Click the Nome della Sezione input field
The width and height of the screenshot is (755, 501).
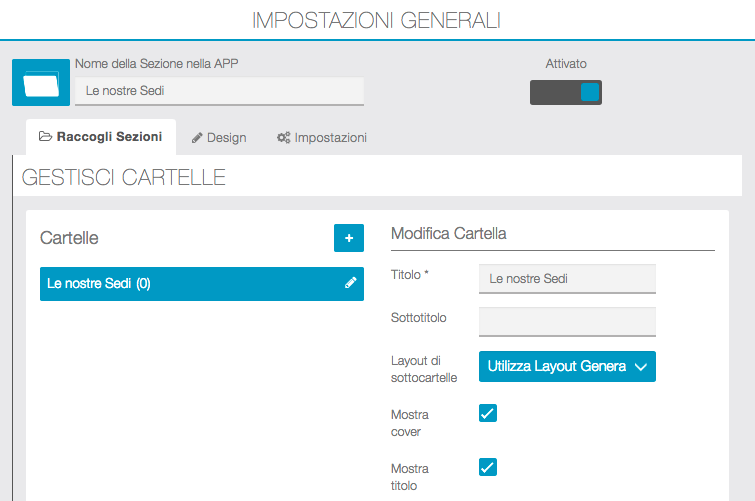tap(219, 91)
